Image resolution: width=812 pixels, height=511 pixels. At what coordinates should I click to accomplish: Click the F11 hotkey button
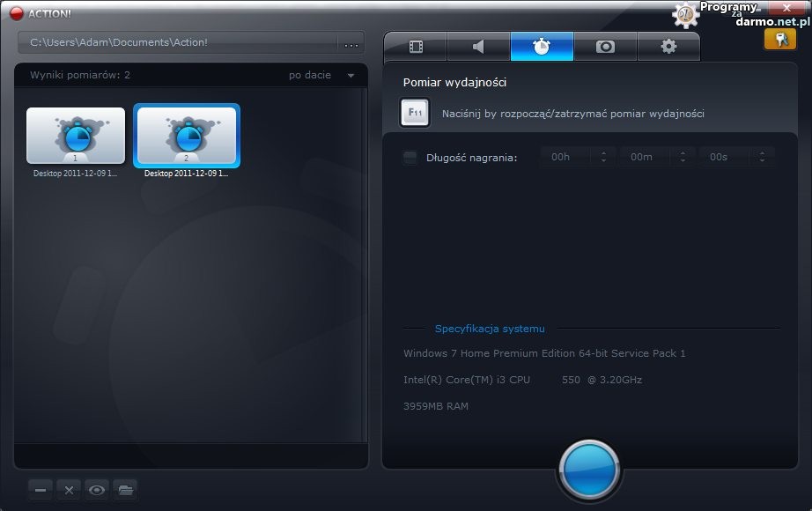(x=415, y=113)
